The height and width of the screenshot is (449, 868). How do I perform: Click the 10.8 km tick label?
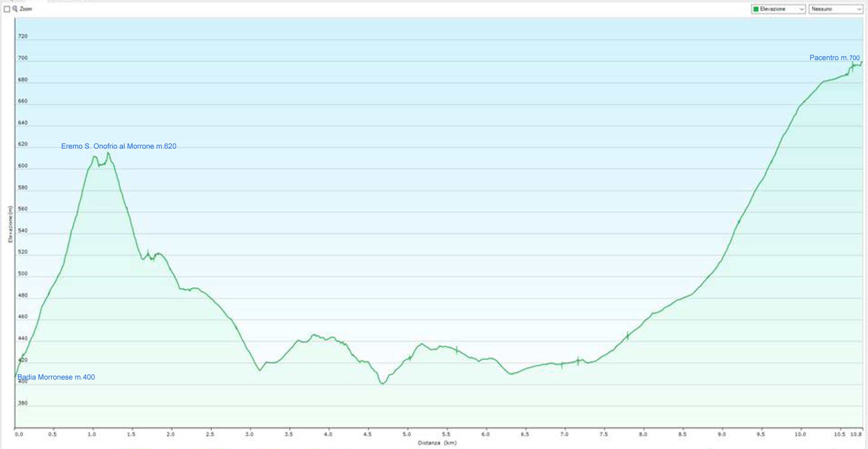coord(856,434)
